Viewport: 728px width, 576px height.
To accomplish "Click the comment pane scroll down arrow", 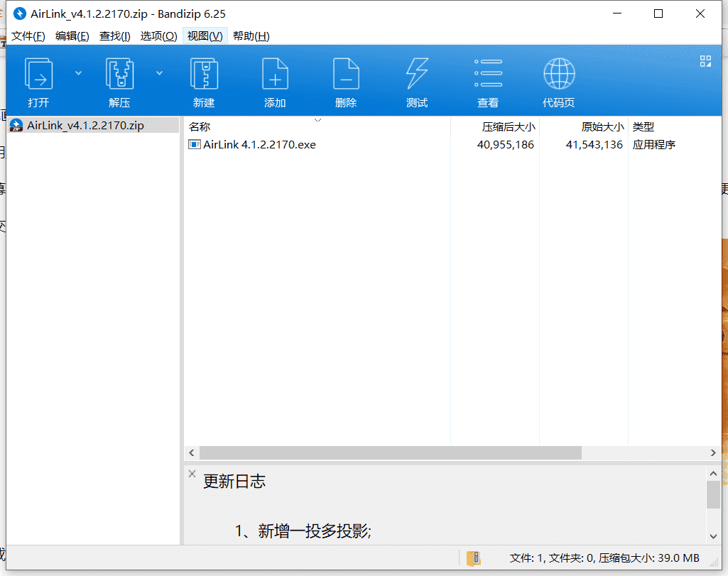I will 713,536.
